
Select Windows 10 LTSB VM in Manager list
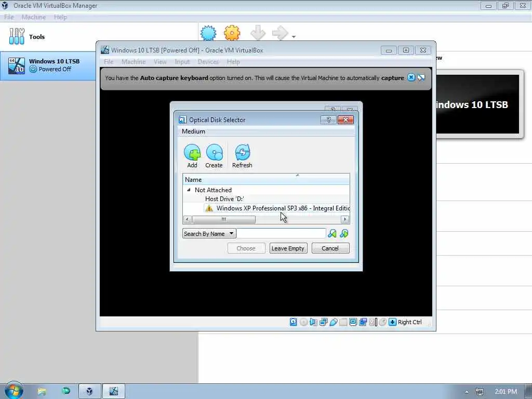point(48,65)
